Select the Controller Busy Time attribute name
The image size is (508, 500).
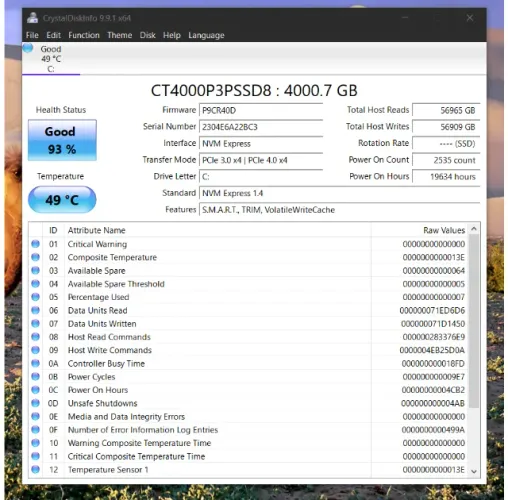pyautogui.click(x=106, y=364)
